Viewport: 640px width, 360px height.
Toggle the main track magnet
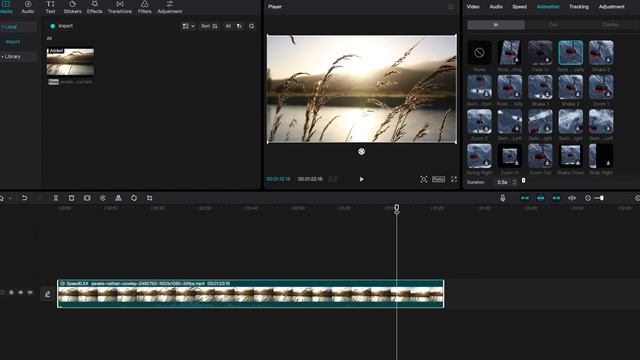(x=525, y=198)
